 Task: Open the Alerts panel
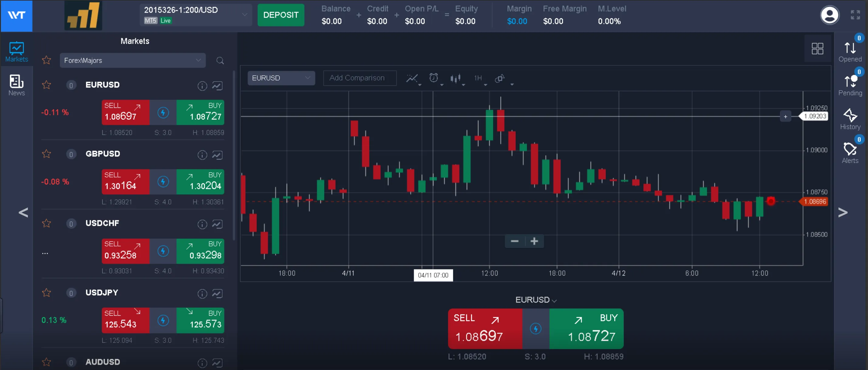[x=850, y=153]
